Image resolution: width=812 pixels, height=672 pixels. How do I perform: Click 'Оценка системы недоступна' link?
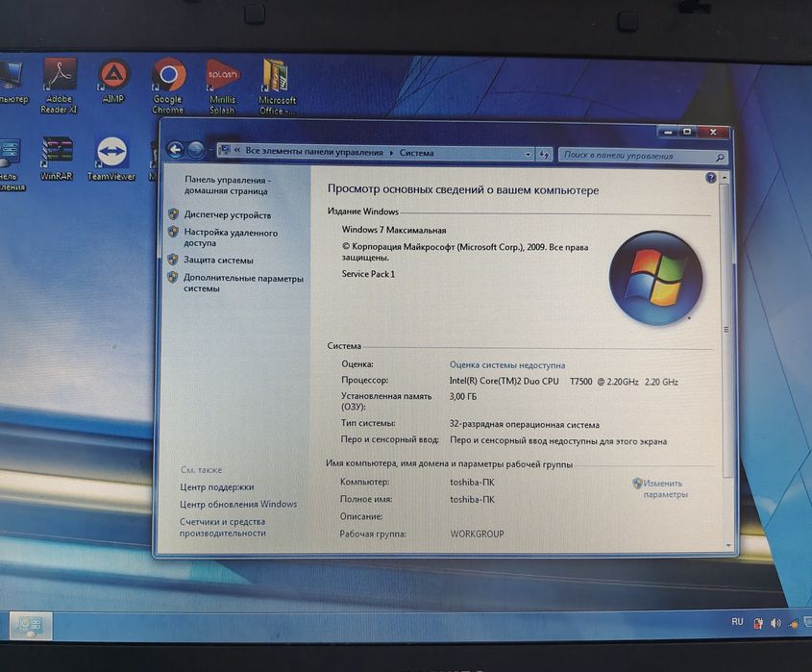507,364
